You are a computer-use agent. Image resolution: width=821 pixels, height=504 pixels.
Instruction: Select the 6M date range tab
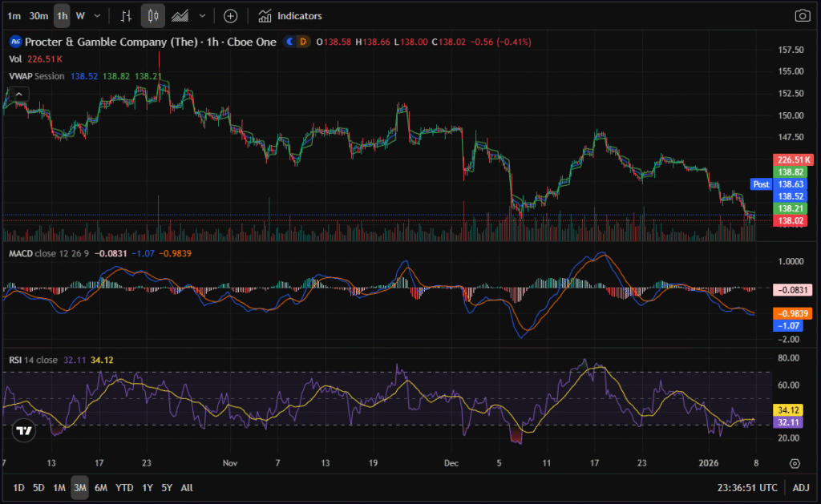(101, 487)
